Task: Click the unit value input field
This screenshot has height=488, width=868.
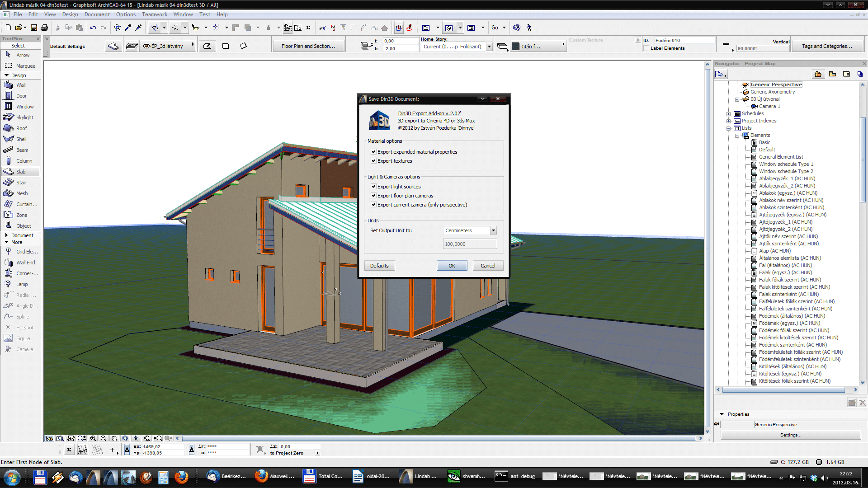Action: 468,243
